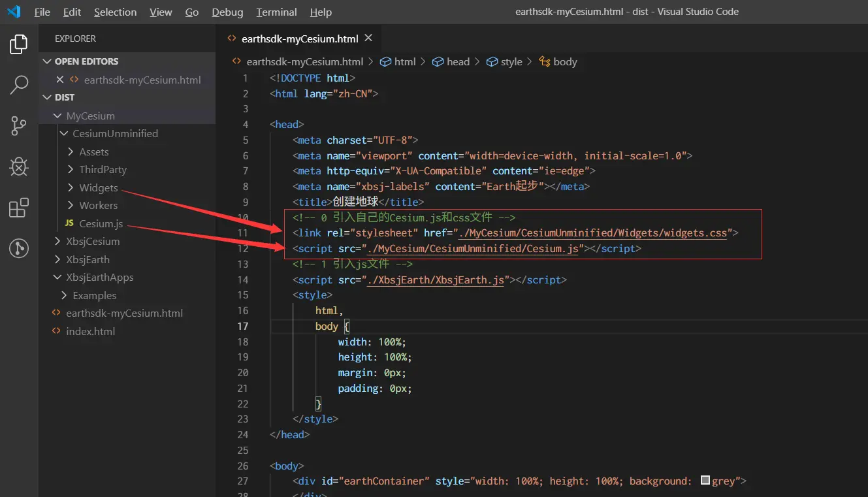Open the Selection menu

[x=116, y=12]
